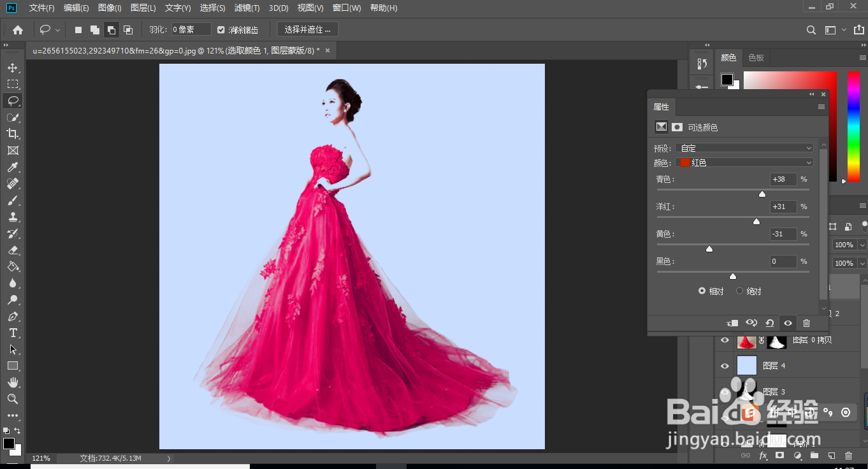Select the Brush tool
Viewport: 868px width, 469px height.
[x=13, y=200]
